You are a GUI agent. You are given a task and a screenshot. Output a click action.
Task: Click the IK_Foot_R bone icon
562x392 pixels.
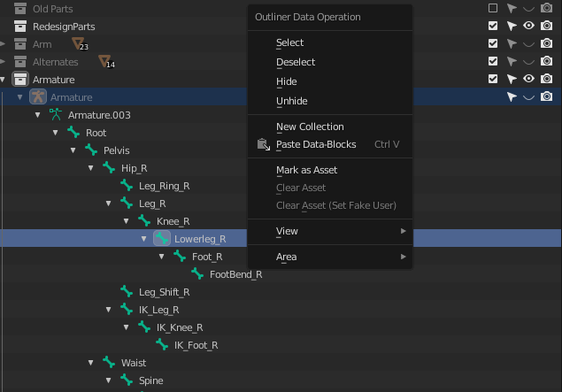tap(162, 345)
